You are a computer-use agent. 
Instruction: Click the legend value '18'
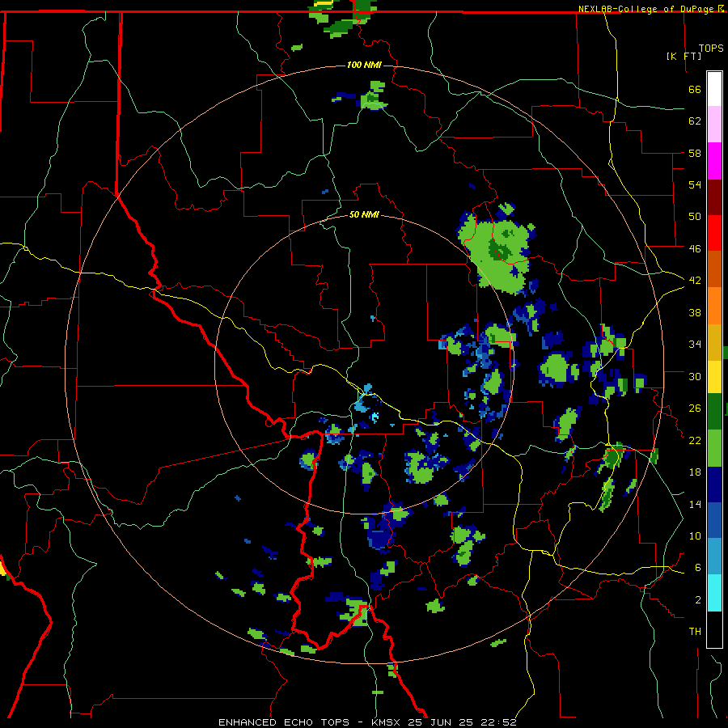pos(695,472)
